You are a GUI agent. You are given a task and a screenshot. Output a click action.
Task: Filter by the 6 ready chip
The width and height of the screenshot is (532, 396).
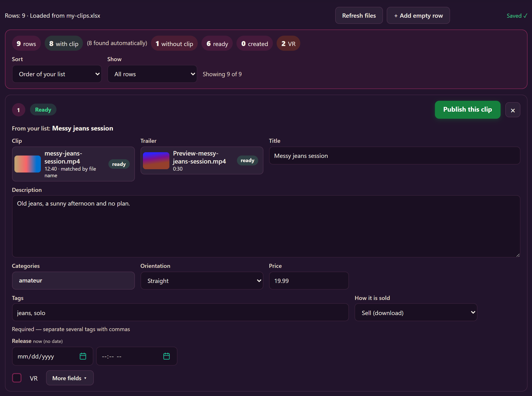[x=217, y=44]
